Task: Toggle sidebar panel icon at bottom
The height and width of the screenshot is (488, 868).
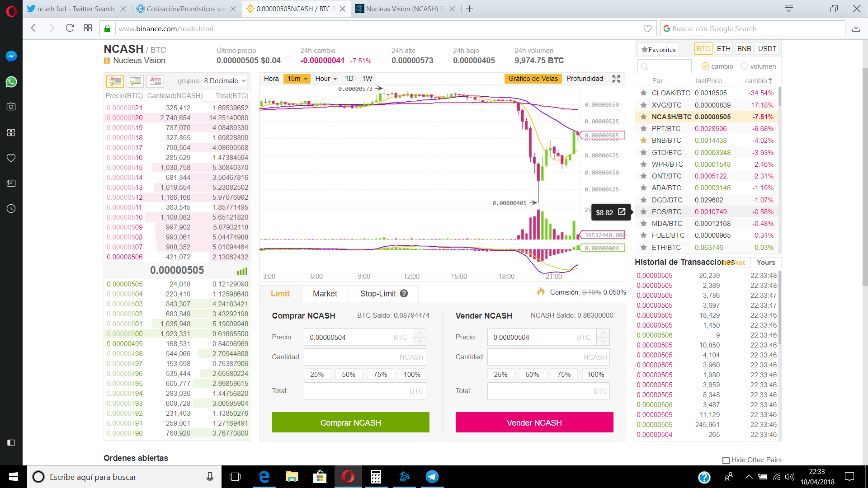Action: [x=11, y=442]
